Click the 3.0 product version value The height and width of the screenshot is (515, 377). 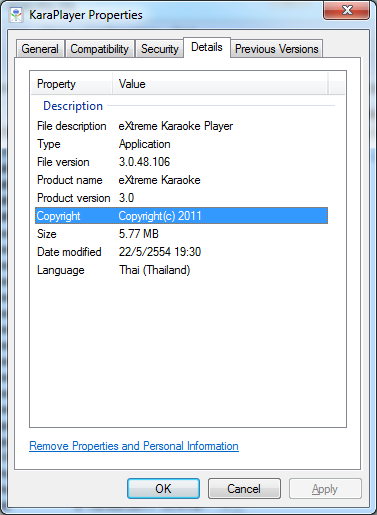[126, 198]
